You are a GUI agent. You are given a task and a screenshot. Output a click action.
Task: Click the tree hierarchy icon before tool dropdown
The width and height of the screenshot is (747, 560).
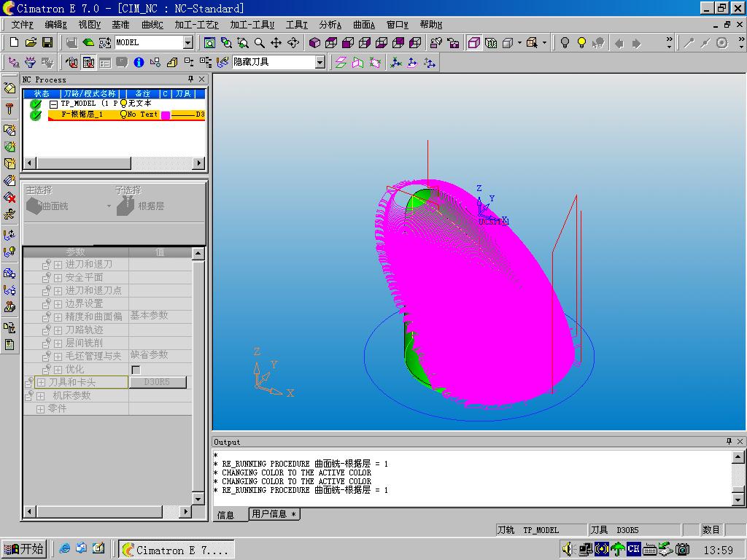point(205,63)
